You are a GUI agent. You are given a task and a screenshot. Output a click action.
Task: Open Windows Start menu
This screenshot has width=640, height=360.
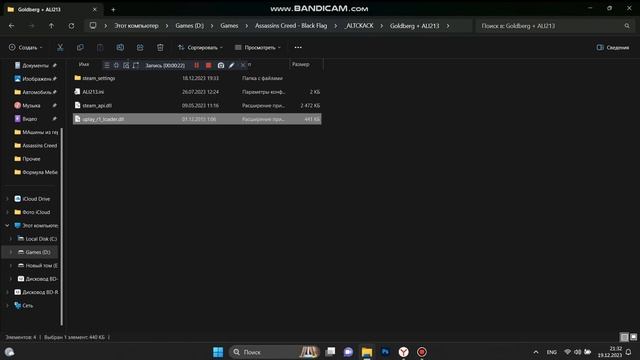[x=218, y=352]
